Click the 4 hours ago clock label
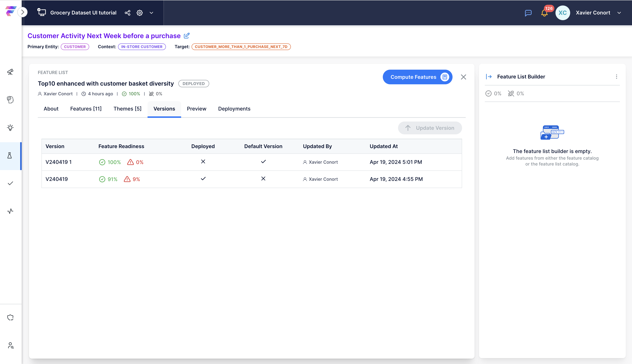The image size is (632, 364). (x=97, y=94)
